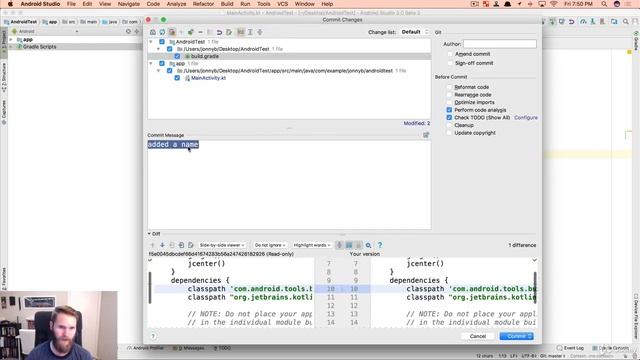This screenshot has width=640, height=360.
Task: Click the blue help icon in Diff toolbar
Action: (380, 245)
